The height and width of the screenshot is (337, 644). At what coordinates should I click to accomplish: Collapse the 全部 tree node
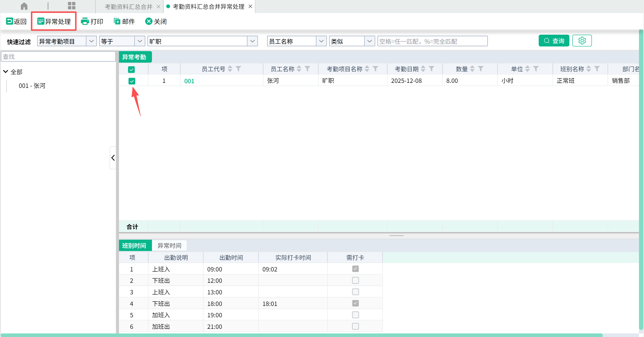pyautogui.click(x=5, y=72)
